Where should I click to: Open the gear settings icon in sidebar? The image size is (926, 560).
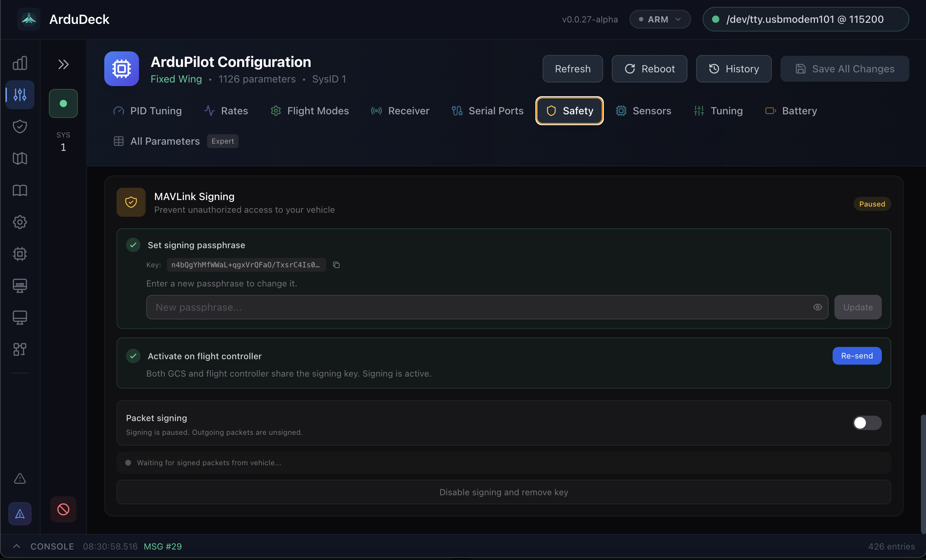(20, 222)
